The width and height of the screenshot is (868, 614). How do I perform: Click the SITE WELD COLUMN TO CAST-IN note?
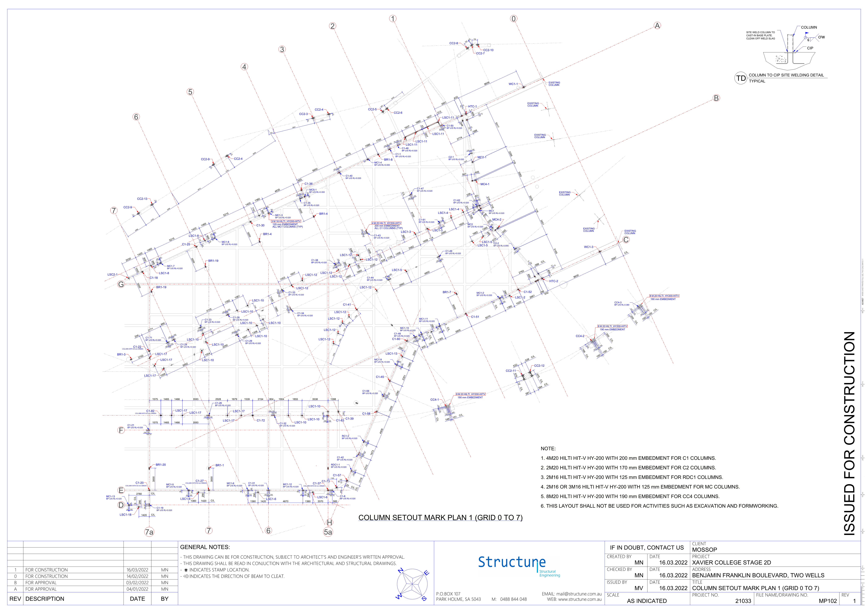pos(760,36)
